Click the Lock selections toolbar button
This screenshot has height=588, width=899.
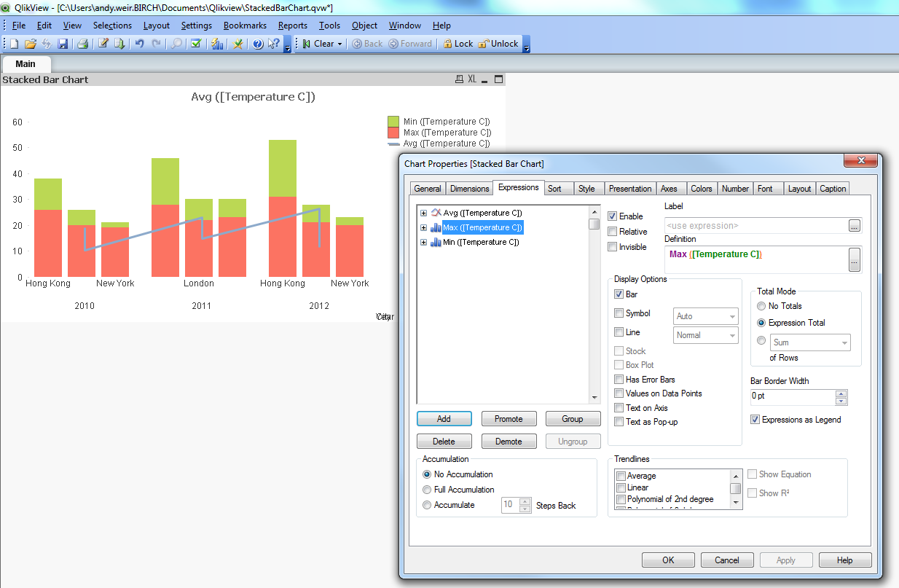(458, 44)
